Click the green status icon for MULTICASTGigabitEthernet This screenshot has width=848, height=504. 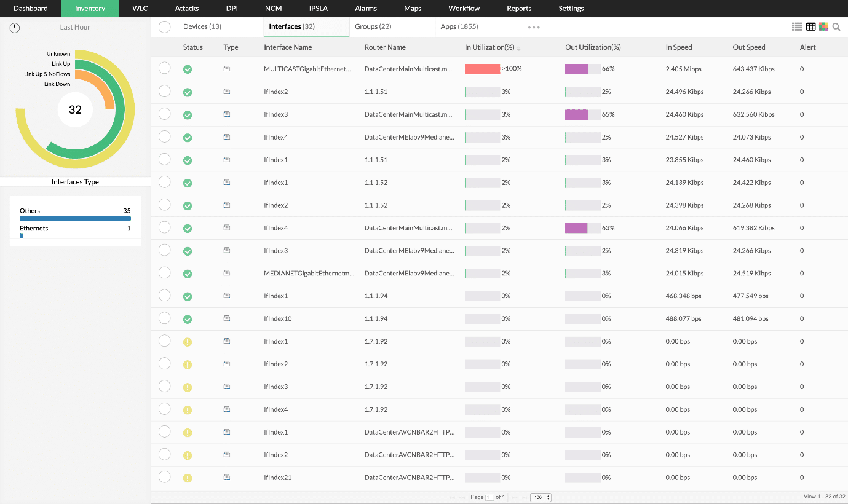tap(188, 69)
